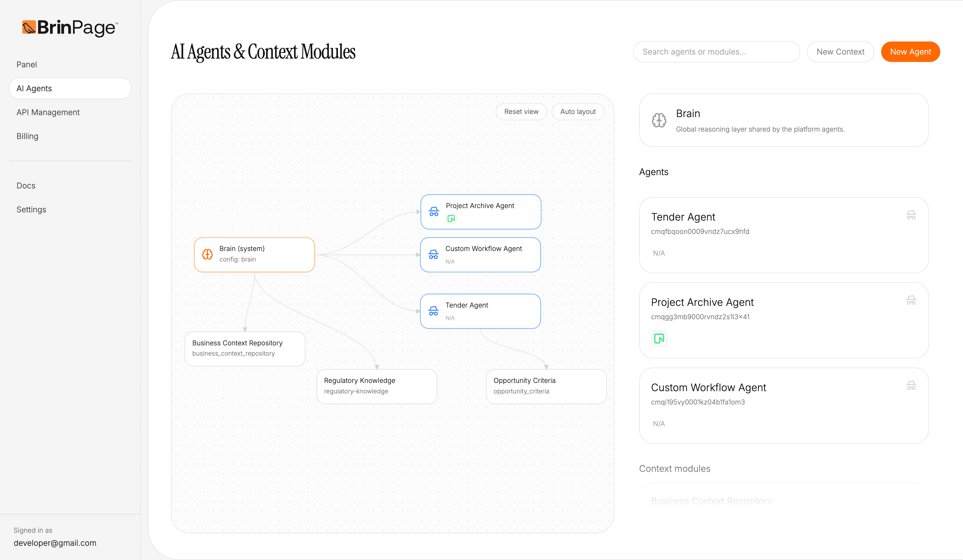Focus the Search agents or modules field

pyautogui.click(x=716, y=52)
